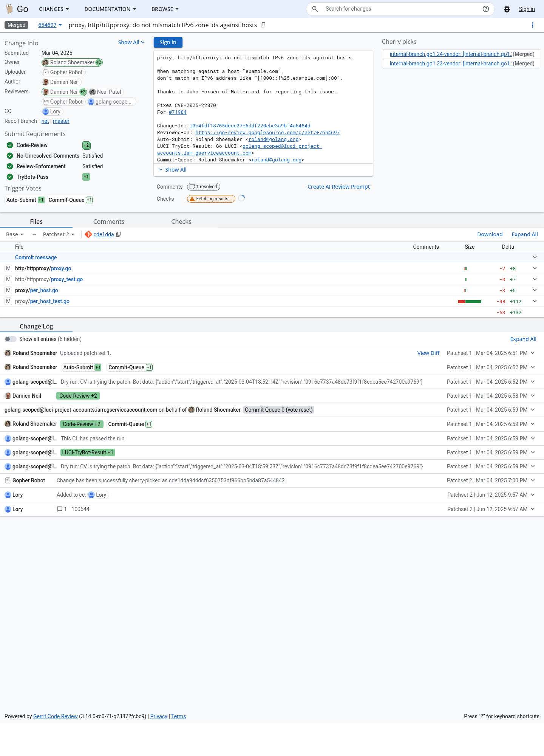Open the Patchset 2 dropdown
This screenshot has height=756, width=544.
click(x=59, y=234)
